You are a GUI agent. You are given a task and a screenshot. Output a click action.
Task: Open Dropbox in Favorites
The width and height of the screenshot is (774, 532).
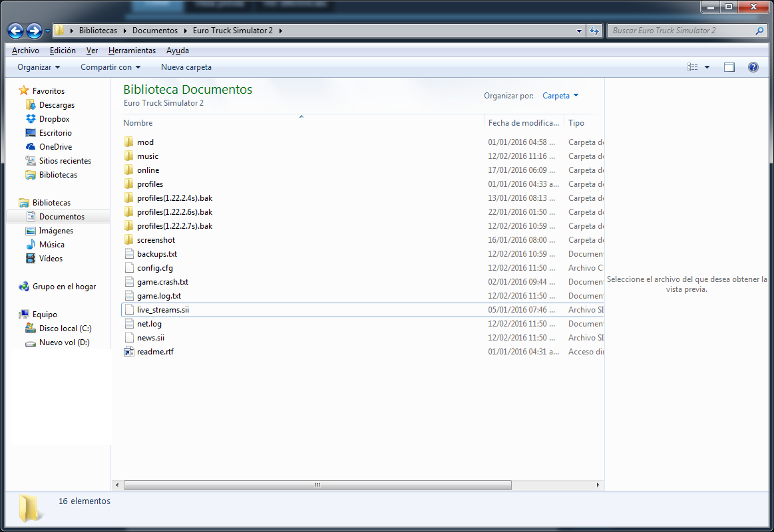(55, 119)
